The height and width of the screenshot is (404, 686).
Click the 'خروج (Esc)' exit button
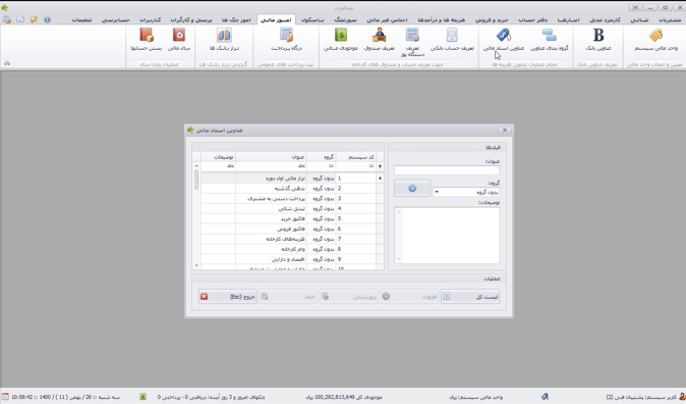228,297
